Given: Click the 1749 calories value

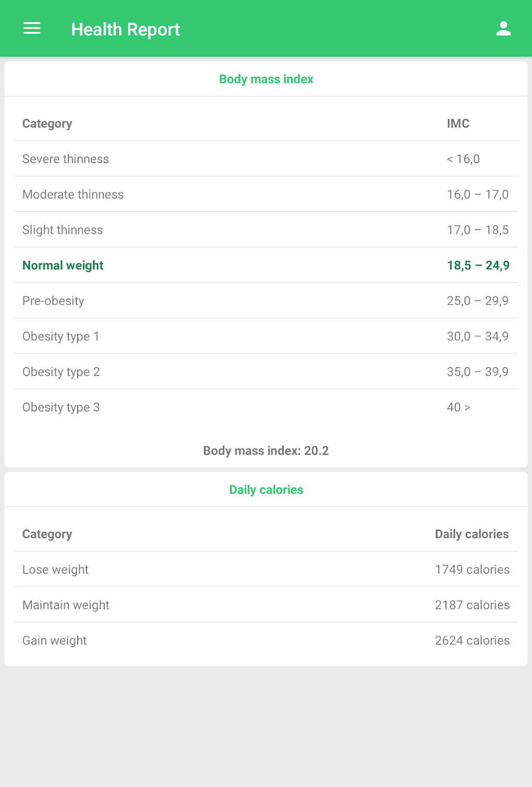Looking at the screenshot, I should pos(472,570).
